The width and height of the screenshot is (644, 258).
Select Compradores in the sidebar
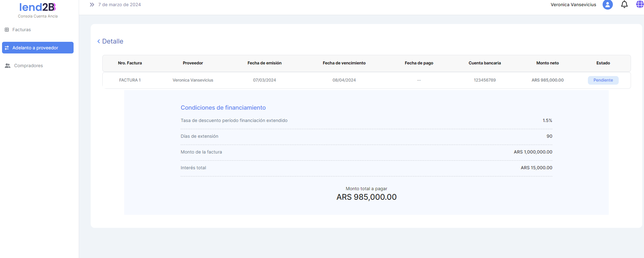(x=28, y=66)
